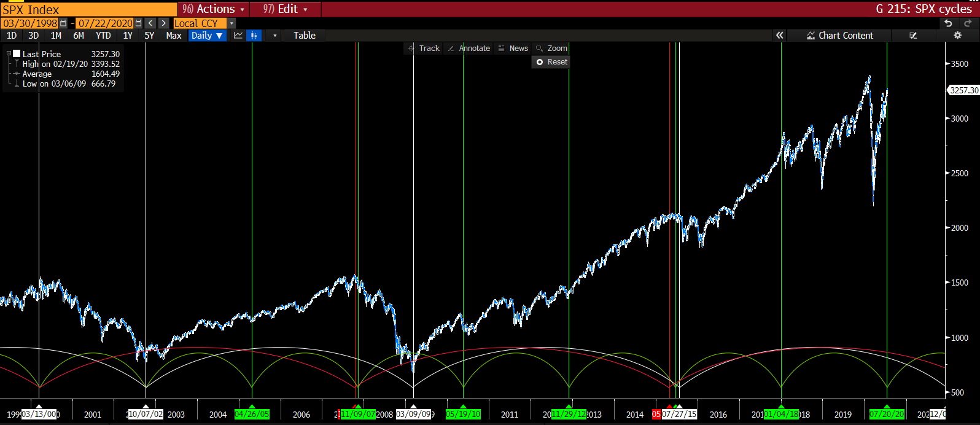Open the Chart Content panel
The image size is (980, 425).
click(x=839, y=36)
